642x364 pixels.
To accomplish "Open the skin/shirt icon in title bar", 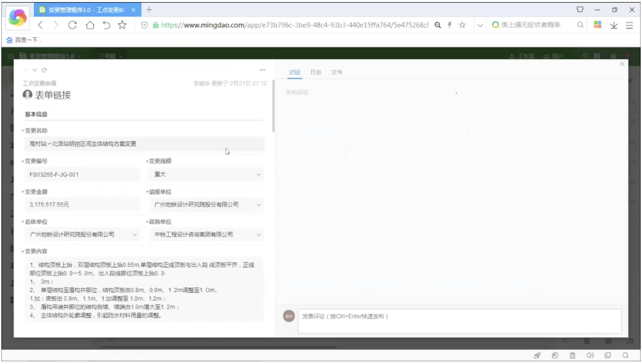I will (580, 9).
